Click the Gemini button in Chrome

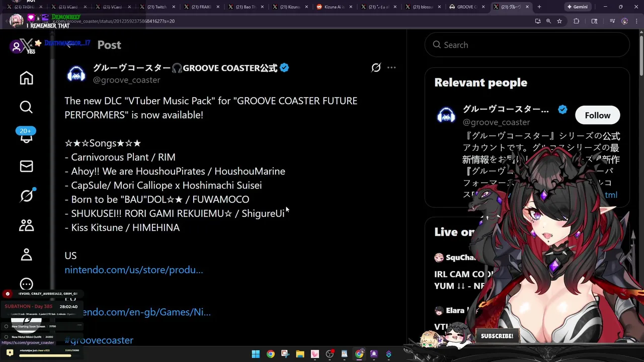pos(577,7)
